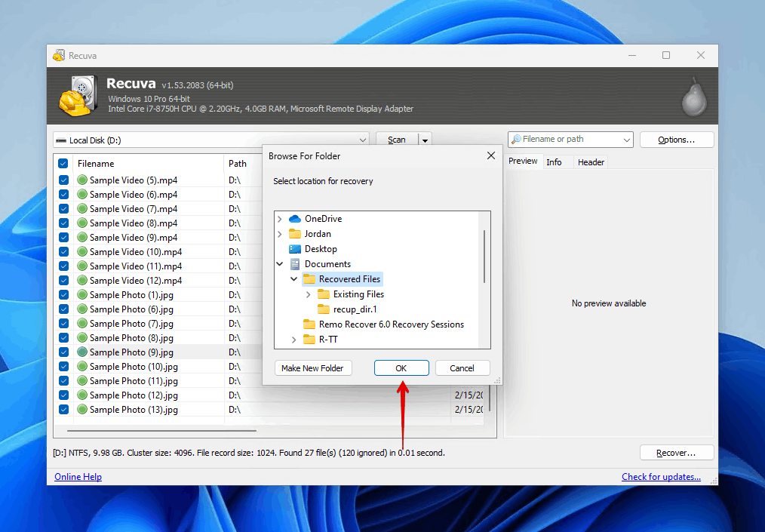Image resolution: width=765 pixels, height=532 pixels.
Task: Collapse the Recovered Files tree node
Action: 293,279
